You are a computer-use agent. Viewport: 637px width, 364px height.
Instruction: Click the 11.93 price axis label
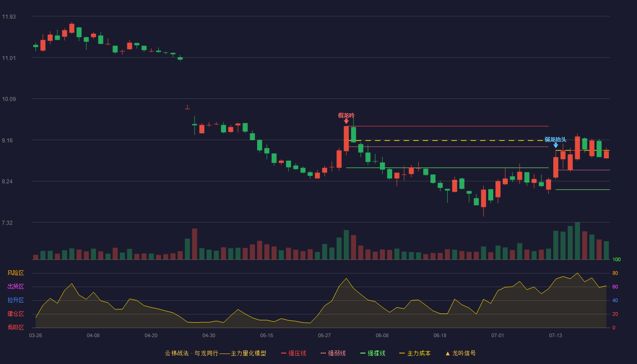pos(9,17)
